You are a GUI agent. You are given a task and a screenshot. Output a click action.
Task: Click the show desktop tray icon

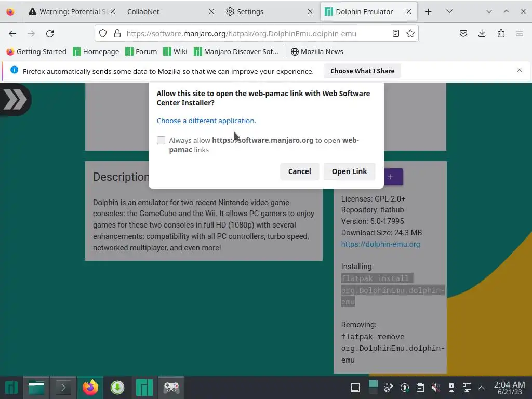pos(355,388)
